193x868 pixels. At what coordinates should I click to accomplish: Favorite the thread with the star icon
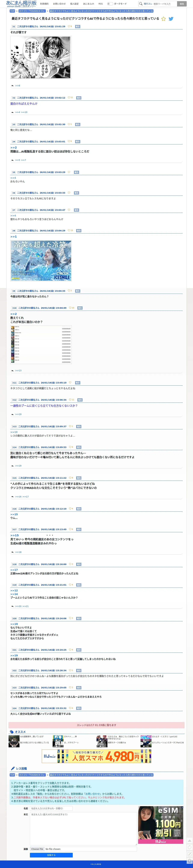click(x=163, y=19)
